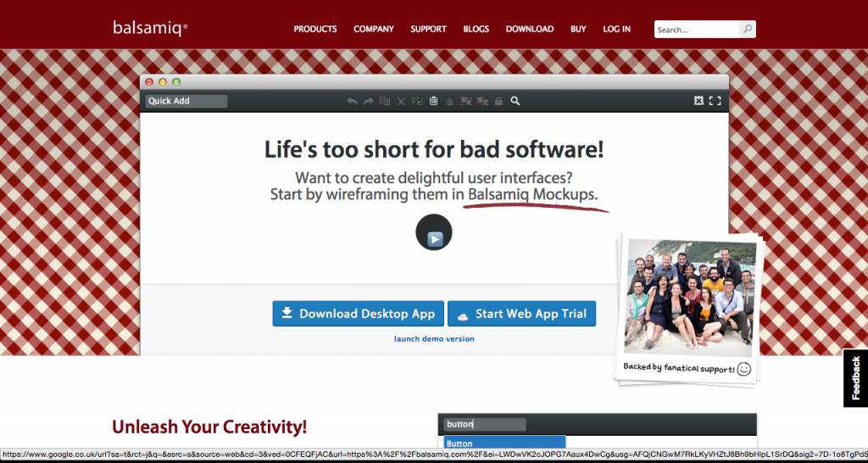Click the LOG IN link
Screen dimensions: 868x463
(617, 30)
